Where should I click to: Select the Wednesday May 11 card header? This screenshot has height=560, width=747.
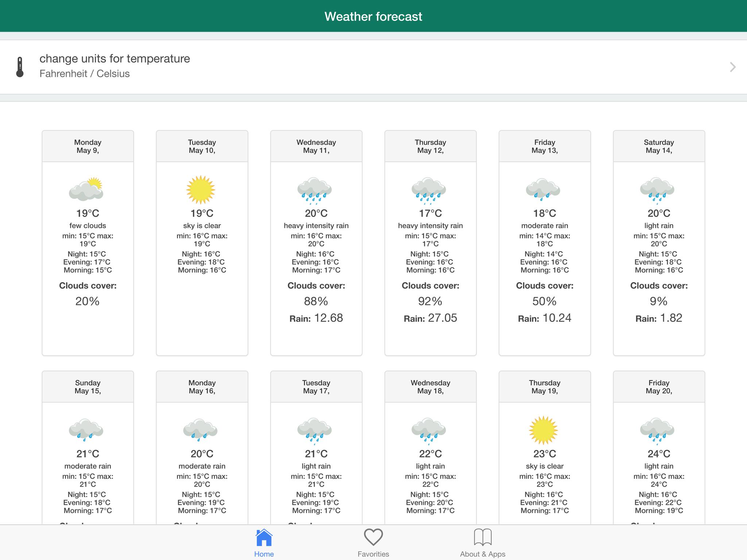click(316, 146)
